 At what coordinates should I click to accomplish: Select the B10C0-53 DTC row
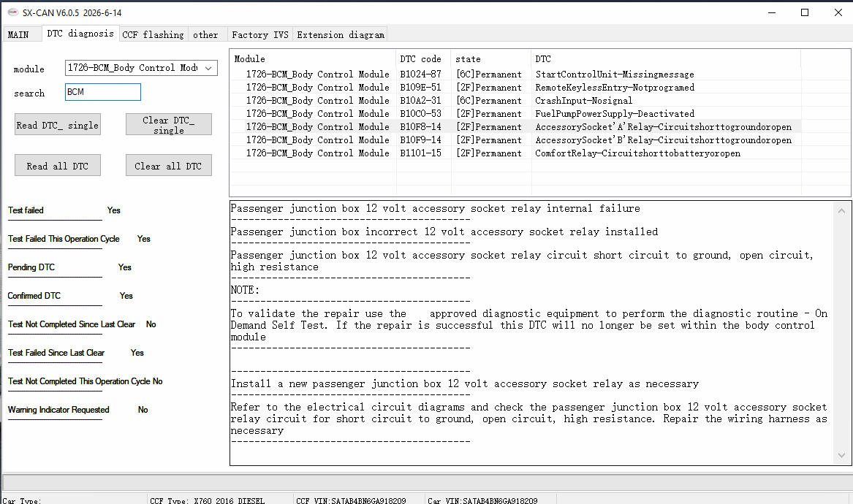(515, 114)
